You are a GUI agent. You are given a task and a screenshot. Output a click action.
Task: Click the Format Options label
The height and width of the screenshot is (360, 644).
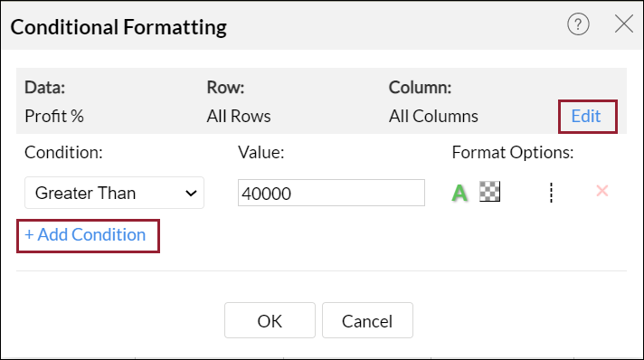[x=513, y=153]
